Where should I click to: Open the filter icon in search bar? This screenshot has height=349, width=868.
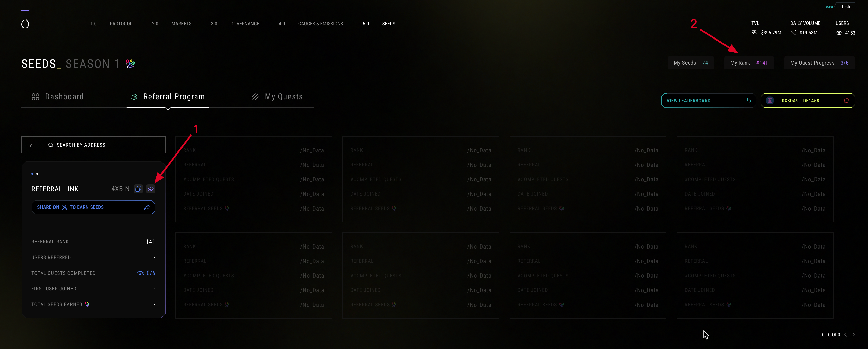click(30, 145)
